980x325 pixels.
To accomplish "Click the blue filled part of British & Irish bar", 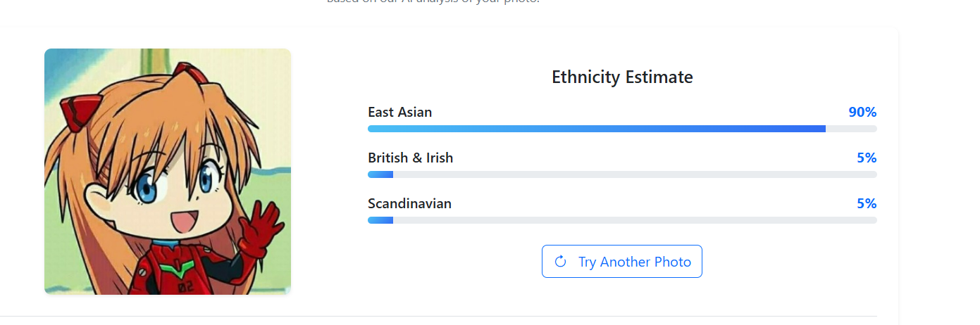I will tap(380, 174).
